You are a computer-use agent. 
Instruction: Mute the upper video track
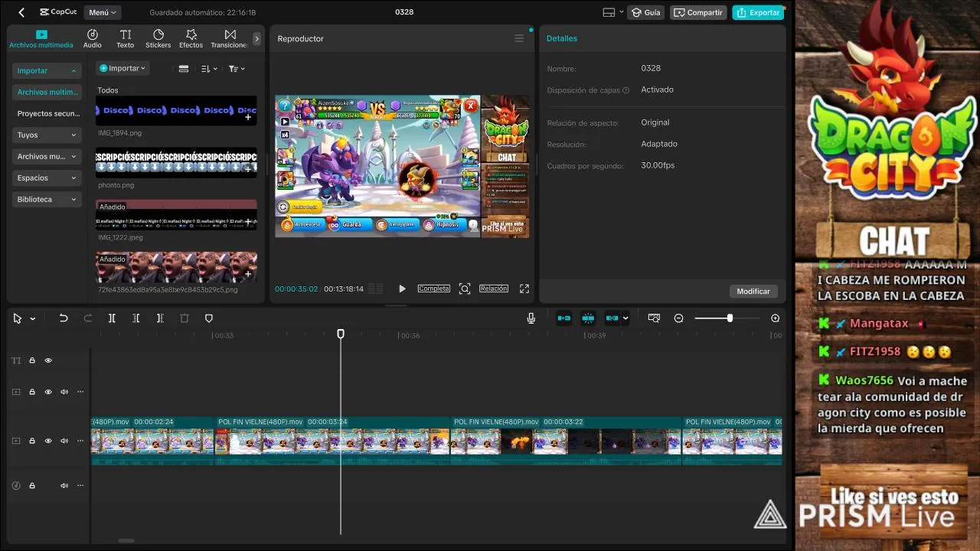click(64, 392)
